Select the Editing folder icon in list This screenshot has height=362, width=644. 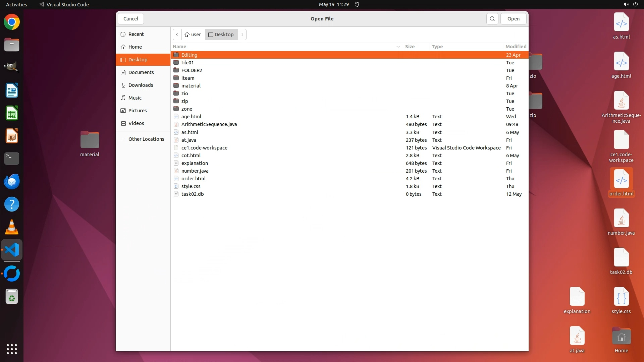(x=176, y=55)
